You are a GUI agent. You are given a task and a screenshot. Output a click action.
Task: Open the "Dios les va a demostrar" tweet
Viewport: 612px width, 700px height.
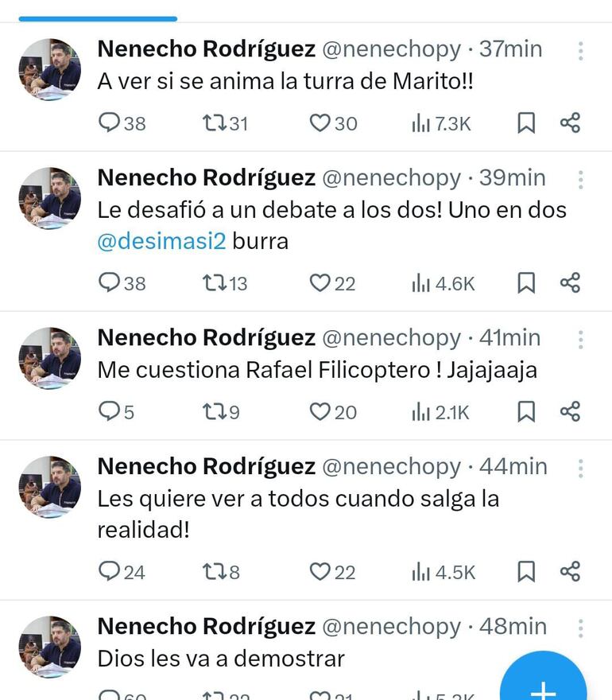click(221, 659)
